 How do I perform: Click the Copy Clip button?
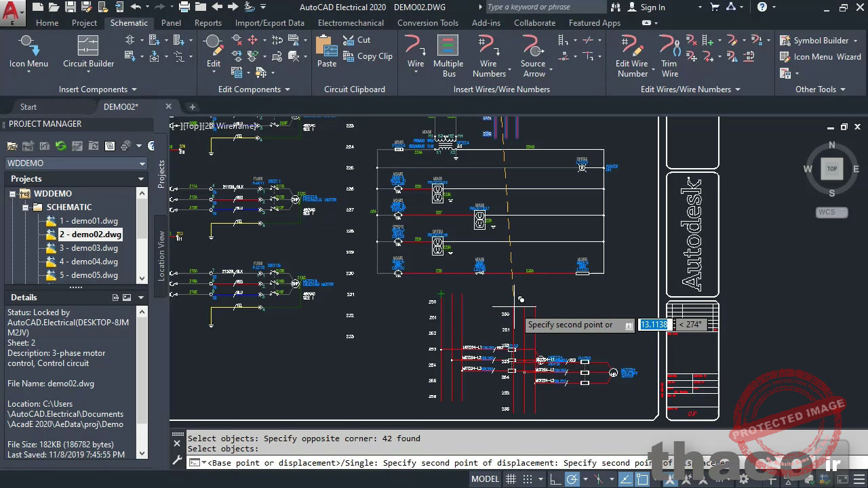368,56
